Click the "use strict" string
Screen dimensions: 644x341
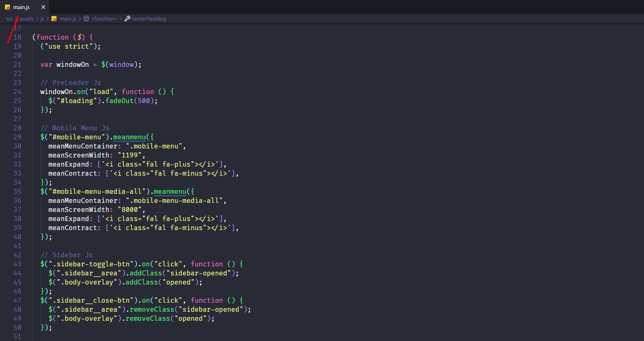click(68, 46)
